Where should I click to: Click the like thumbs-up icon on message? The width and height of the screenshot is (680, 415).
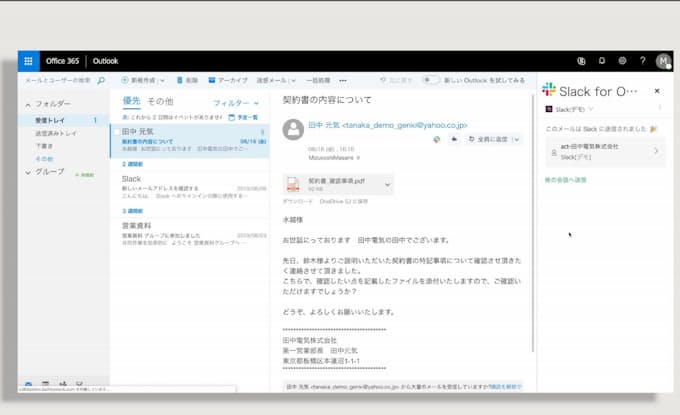tap(454, 140)
